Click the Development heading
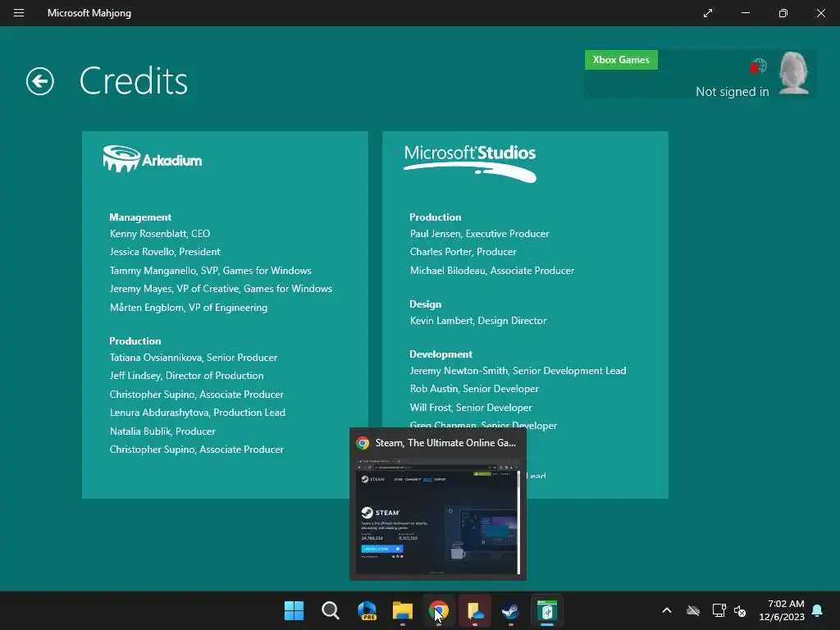The image size is (840, 630). 441,354
